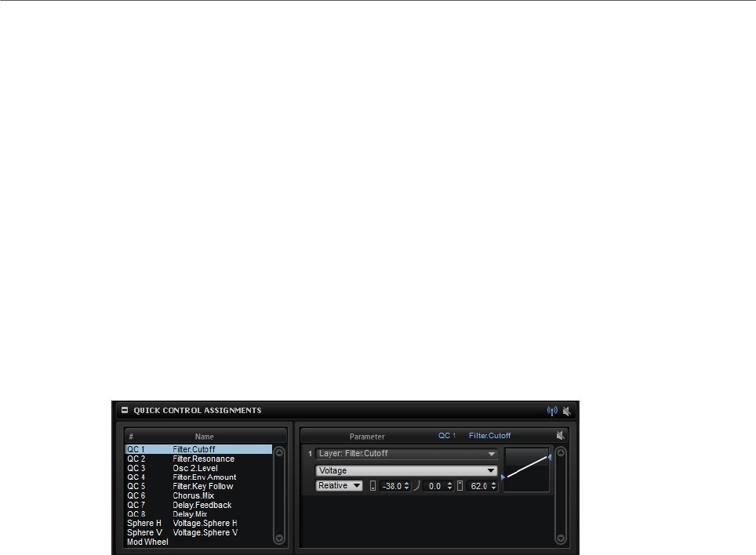Open the Layer: Filter.Cutoff parameter dropdown

point(406,454)
